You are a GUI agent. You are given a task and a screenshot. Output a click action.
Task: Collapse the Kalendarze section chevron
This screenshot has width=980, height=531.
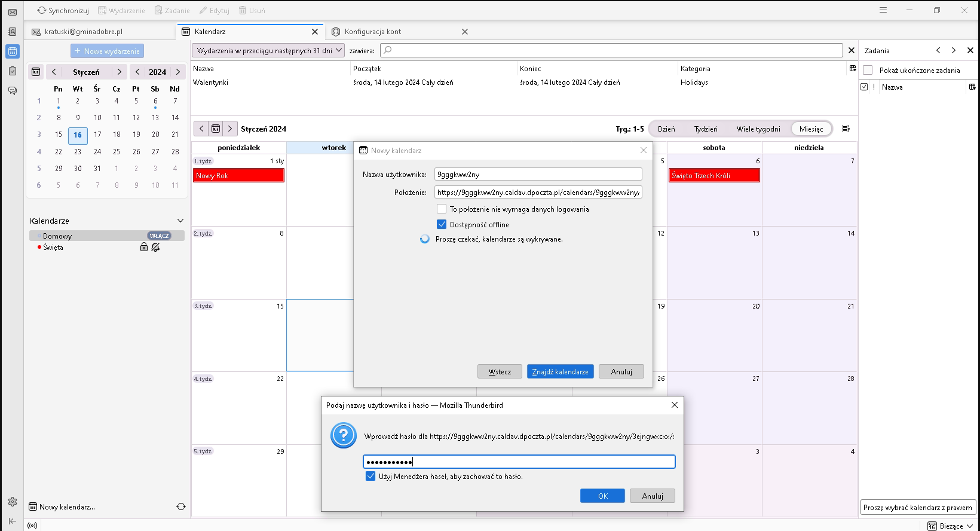click(x=180, y=221)
